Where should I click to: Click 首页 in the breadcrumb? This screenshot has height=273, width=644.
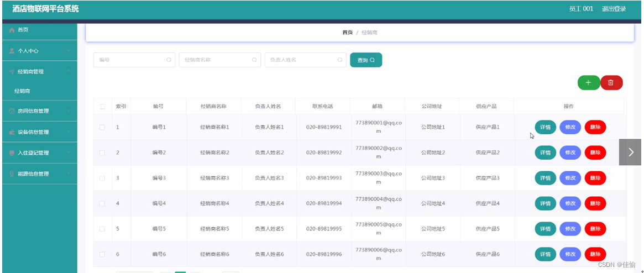348,33
